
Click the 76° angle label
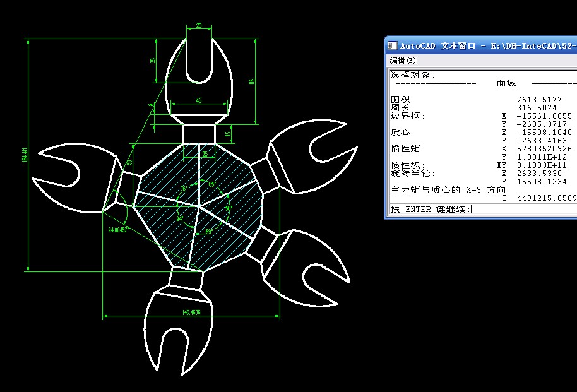(x=184, y=189)
